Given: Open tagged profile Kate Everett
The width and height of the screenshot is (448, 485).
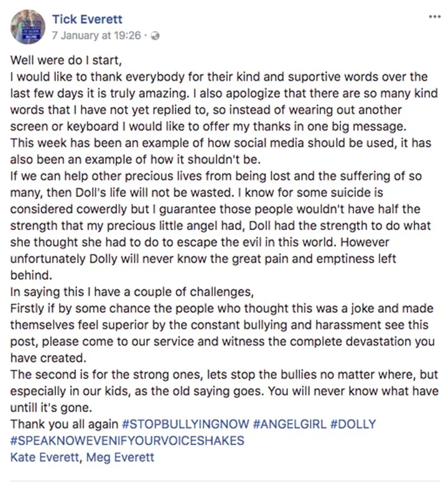Looking at the screenshot, I should pyautogui.click(x=45, y=457).
